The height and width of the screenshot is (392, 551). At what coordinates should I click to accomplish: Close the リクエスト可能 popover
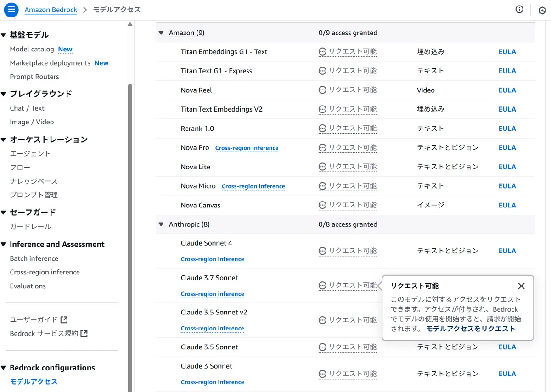[x=521, y=286]
